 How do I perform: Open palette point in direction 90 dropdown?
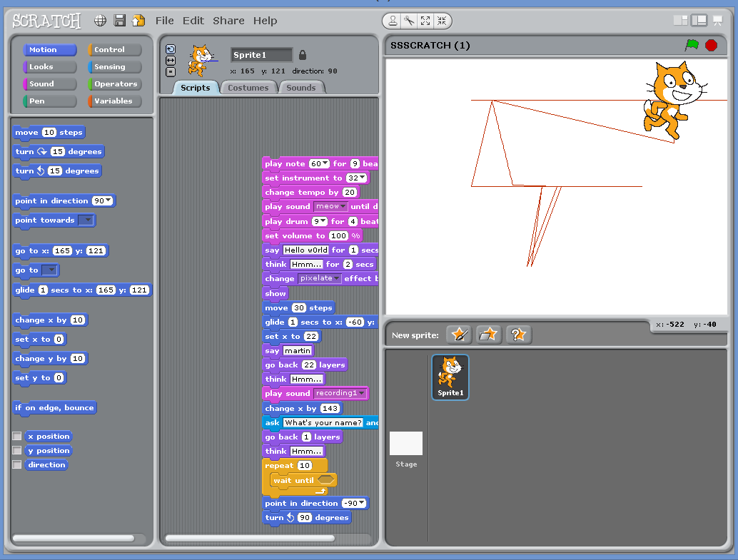108,200
